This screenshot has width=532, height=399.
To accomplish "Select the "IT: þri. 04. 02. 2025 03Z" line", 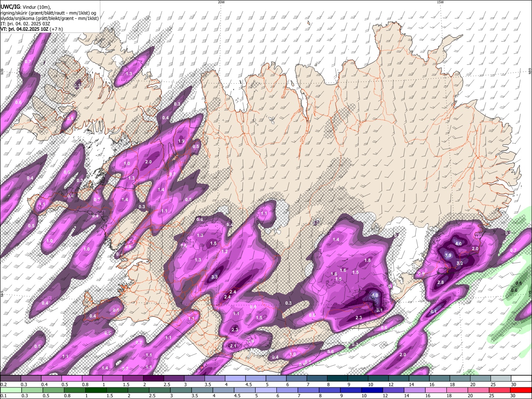I will (x=25, y=24).
